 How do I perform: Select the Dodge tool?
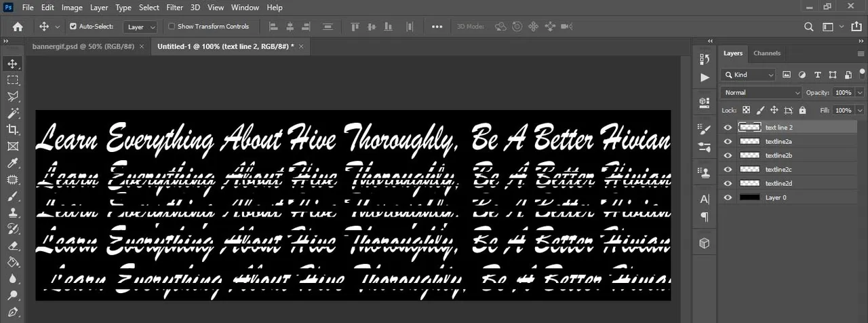[12, 295]
